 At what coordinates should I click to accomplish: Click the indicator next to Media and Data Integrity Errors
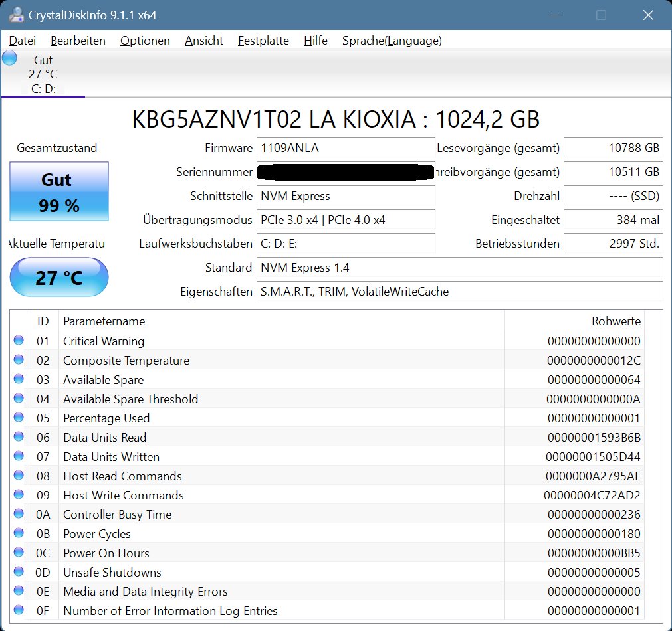coord(19,591)
